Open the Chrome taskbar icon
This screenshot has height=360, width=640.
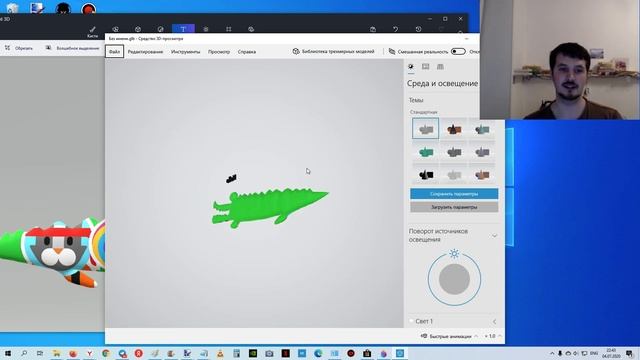(106, 353)
